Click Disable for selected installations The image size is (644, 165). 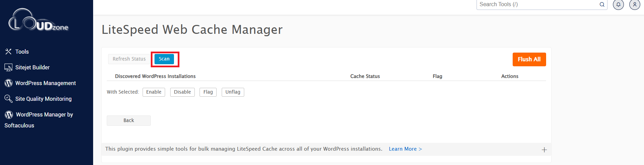[182, 92]
